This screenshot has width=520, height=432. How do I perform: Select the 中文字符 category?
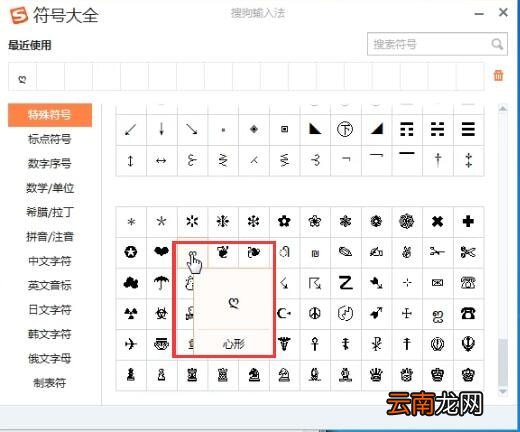50,261
